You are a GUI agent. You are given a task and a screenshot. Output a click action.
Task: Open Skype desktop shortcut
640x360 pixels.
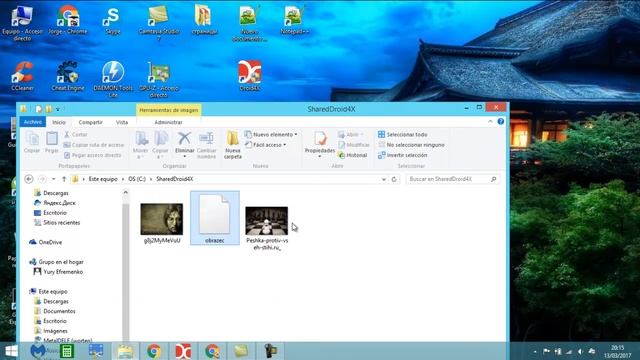(113, 20)
